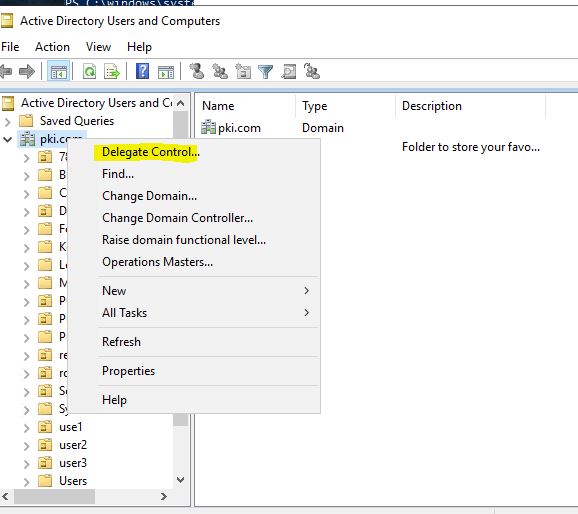The width and height of the screenshot is (578, 514).
Task: Select Change Domain Controller... entry
Action: (177, 218)
